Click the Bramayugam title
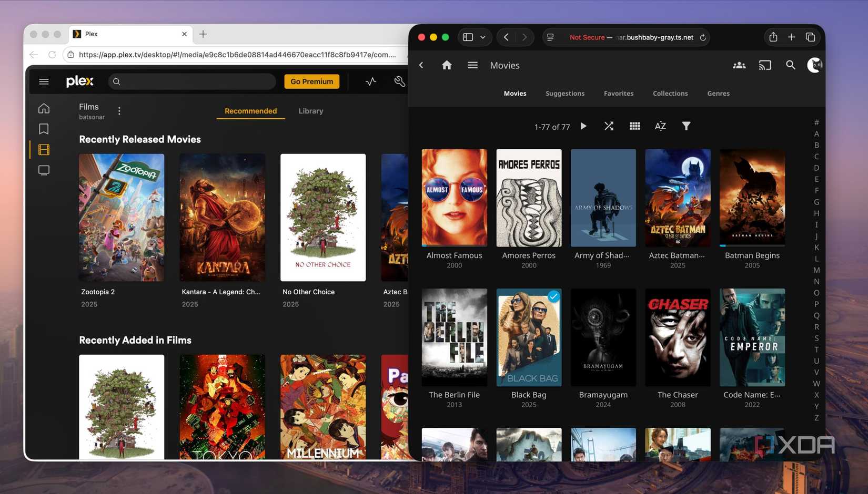The image size is (868, 494). point(603,395)
